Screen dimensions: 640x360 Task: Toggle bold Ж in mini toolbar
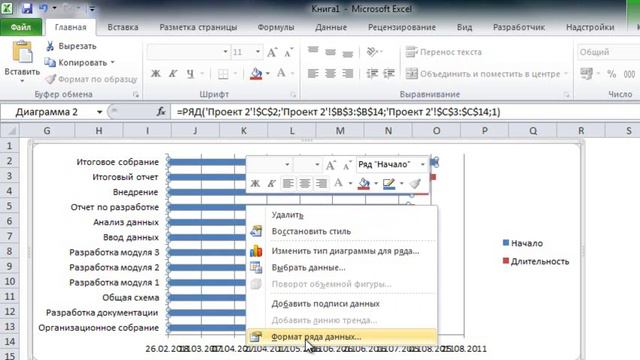pos(255,184)
